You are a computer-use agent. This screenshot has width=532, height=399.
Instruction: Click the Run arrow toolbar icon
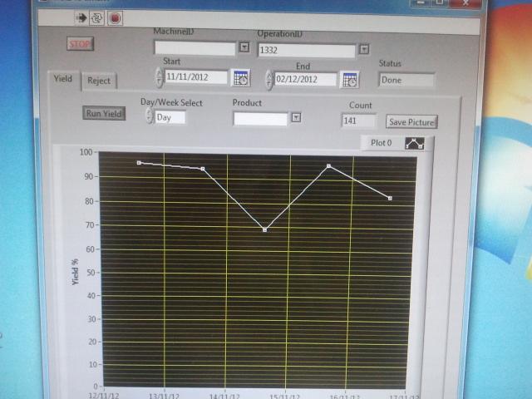81,17
